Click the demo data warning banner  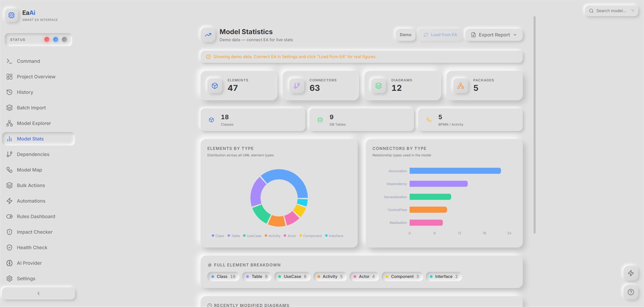361,57
